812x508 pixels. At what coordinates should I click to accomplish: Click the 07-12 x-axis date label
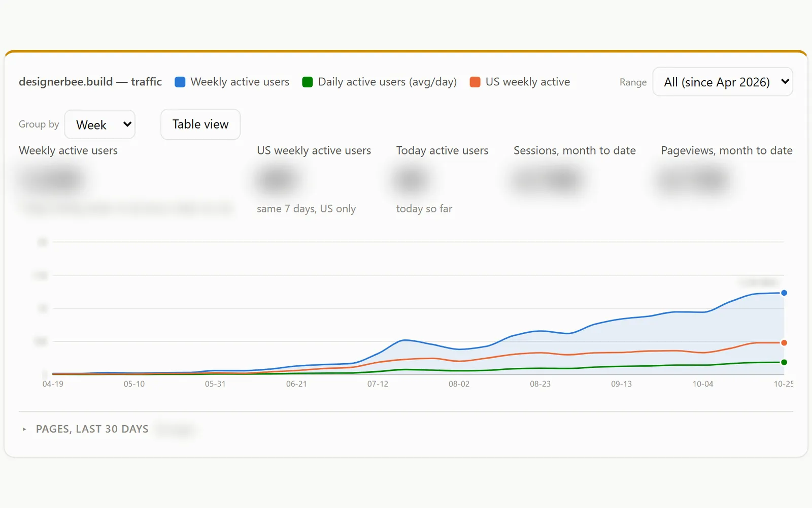378,384
